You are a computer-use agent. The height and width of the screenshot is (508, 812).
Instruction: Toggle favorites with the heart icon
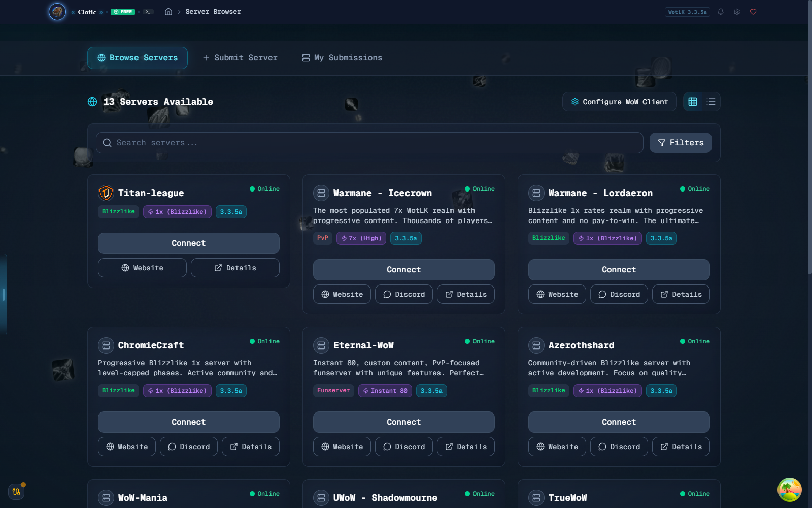[x=753, y=11]
